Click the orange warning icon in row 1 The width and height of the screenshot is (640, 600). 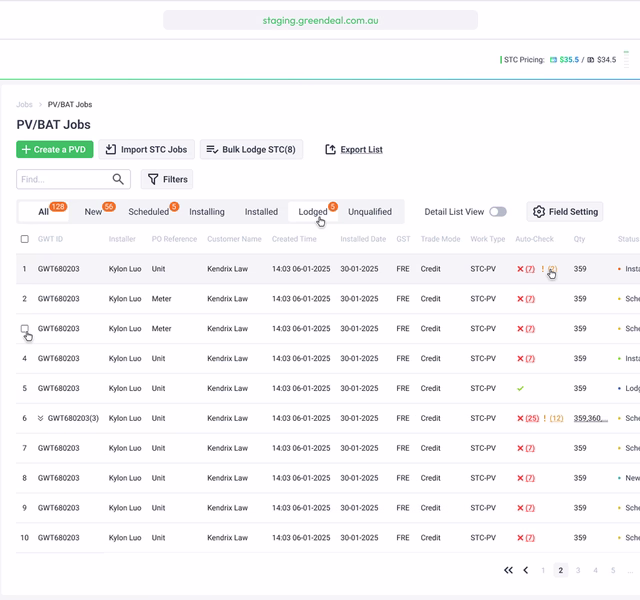point(544,269)
